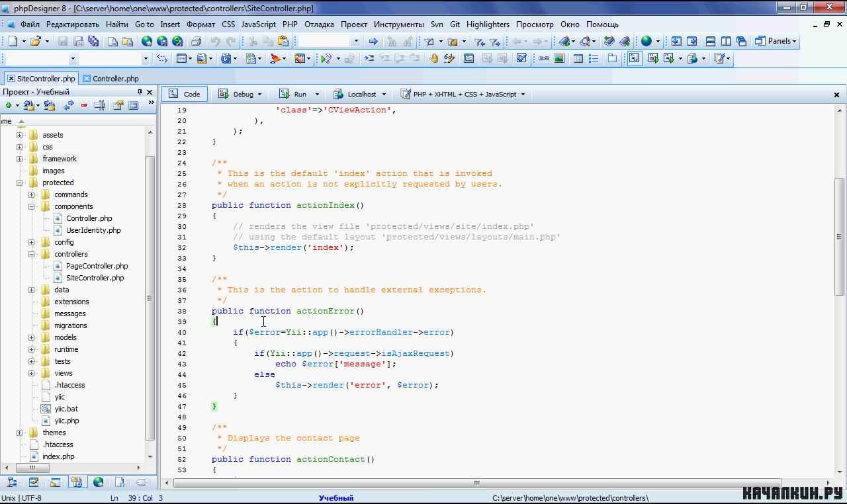This screenshot has width=847, height=504.
Task: Toggle the highlighted toolbar button beside folder icon
Action: 634,58
